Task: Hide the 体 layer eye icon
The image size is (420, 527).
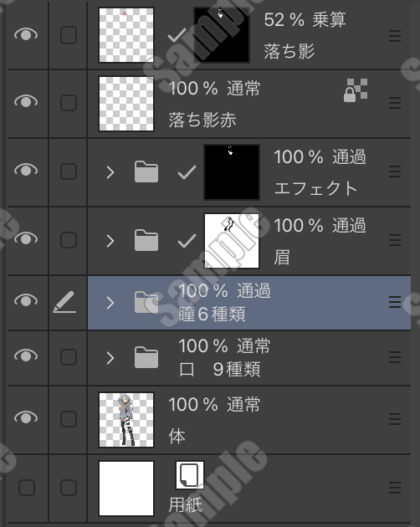Action: [x=26, y=417]
